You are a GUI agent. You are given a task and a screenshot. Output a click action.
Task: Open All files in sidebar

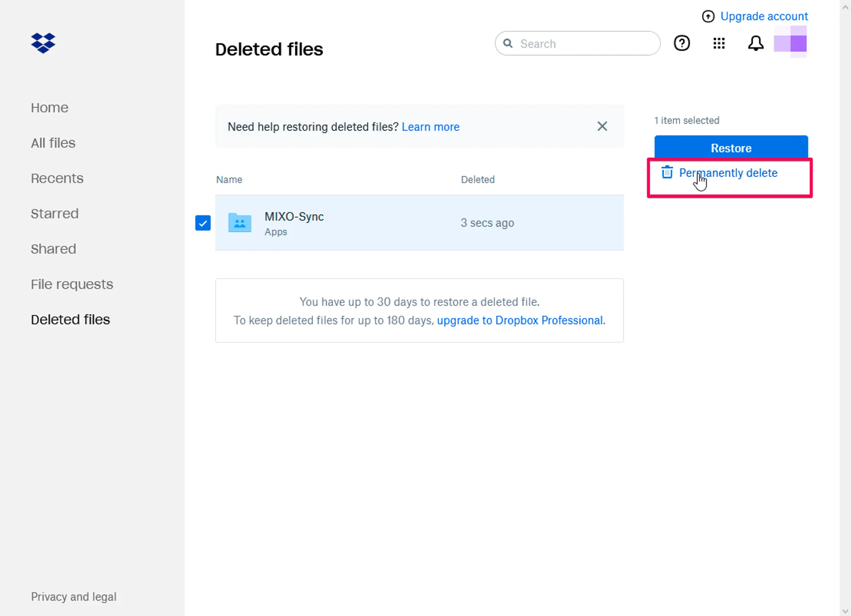click(x=53, y=143)
